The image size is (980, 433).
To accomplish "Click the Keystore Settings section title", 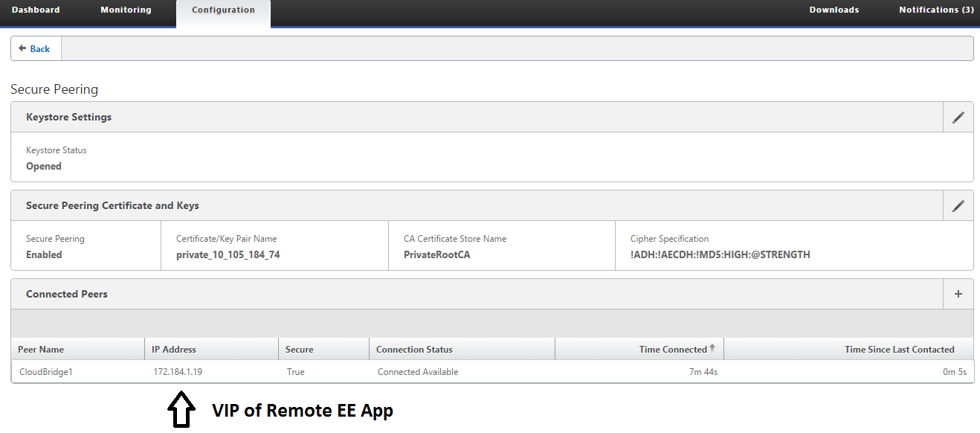I will coord(68,118).
